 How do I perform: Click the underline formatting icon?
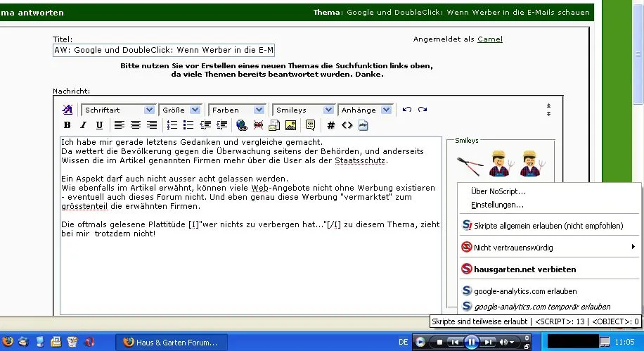99,125
